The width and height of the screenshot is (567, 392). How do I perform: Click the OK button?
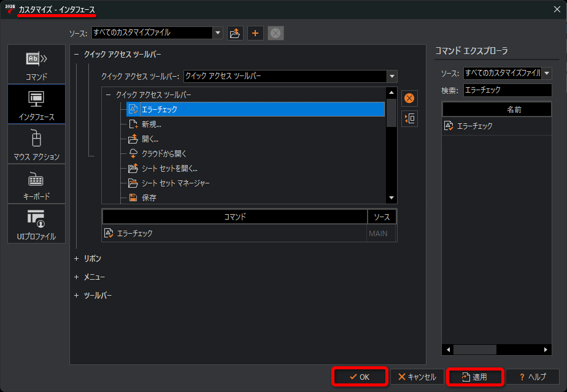click(x=359, y=377)
